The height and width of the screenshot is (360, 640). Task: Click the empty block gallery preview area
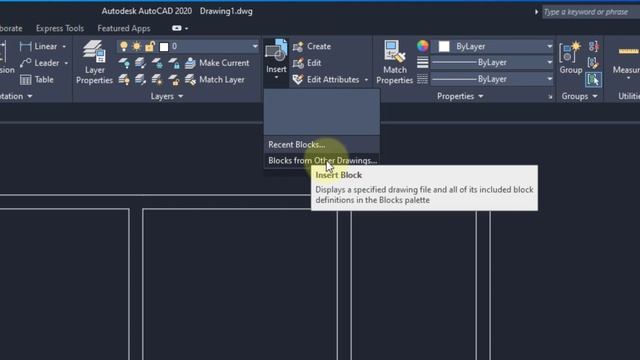tap(322, 112)
